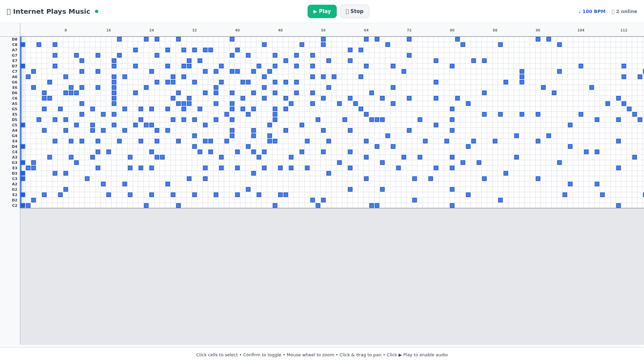
Task: Click the Internet Plays Music title logo
Action: (x=49, y=11)
